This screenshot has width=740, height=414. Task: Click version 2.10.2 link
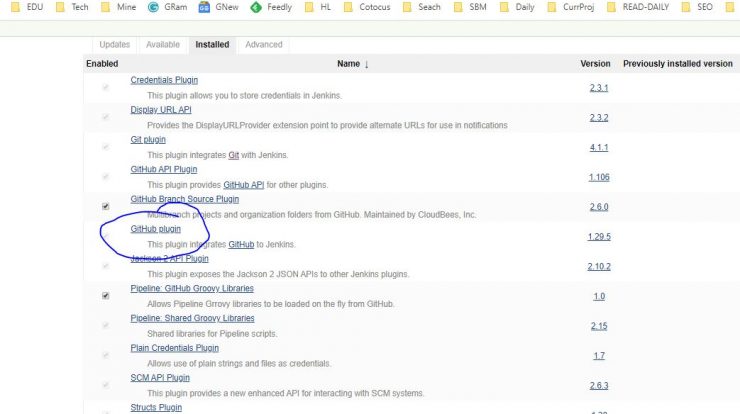(599, 266)
